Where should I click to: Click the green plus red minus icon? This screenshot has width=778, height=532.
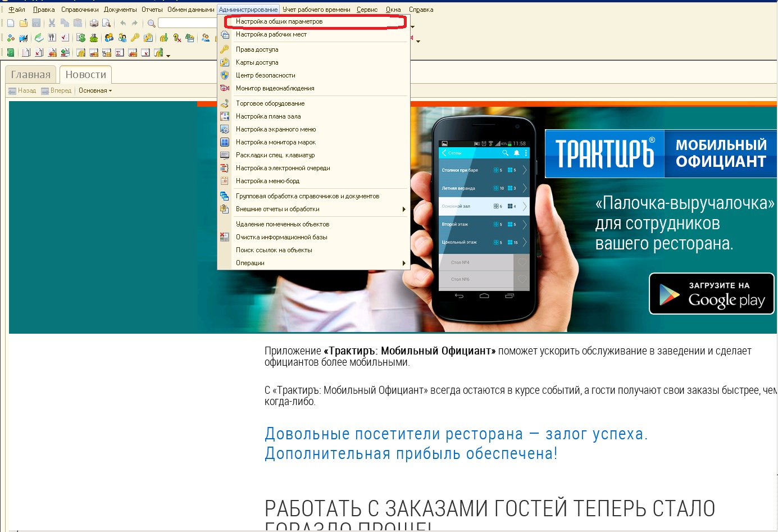pyautogui.click(x=65, y=52)
